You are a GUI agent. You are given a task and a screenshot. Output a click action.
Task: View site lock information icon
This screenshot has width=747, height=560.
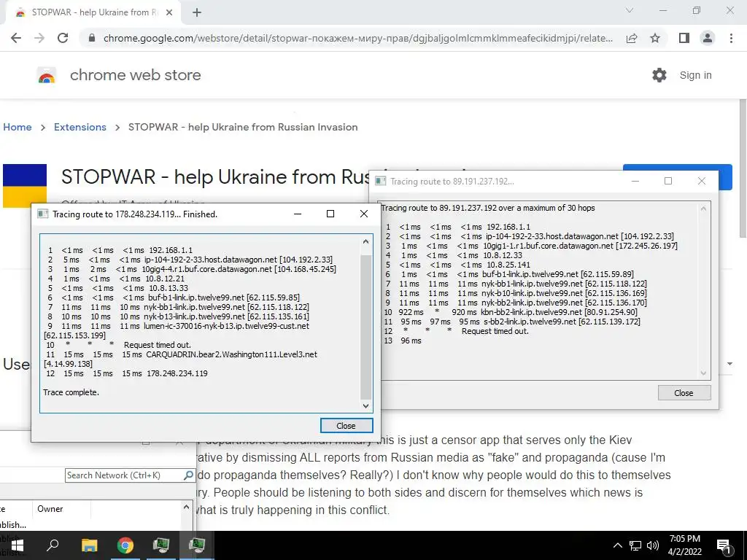(92, 38)
